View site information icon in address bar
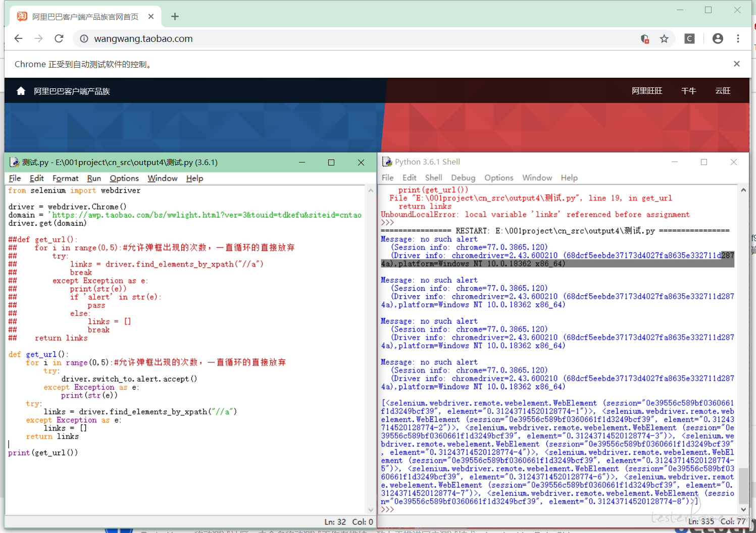Viewport: 756px width, 533px height. 84,39
